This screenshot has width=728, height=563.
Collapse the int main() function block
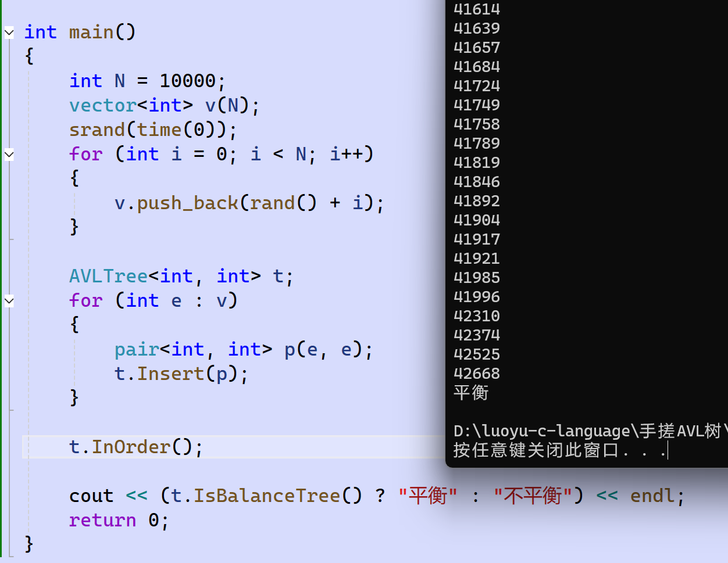[9, 33]
